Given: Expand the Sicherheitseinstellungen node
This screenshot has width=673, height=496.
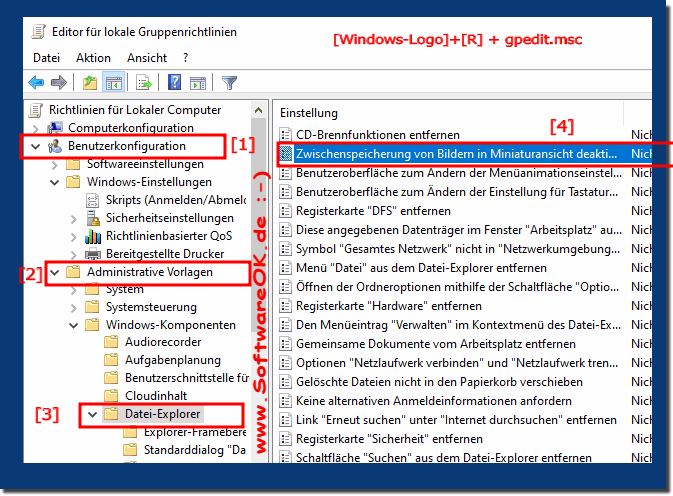Looking at the screenshot, I should 73,218.
